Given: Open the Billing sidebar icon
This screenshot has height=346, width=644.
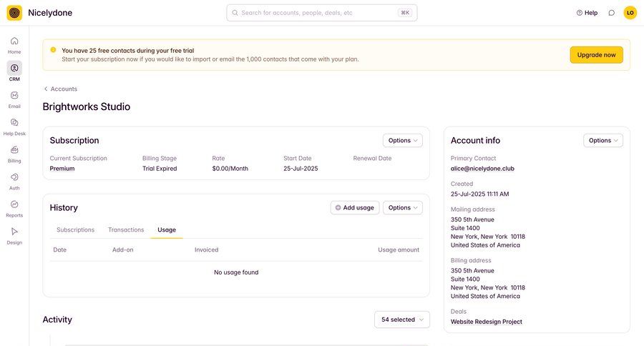Looking at the screenshot, I should (x=14, y=150).
